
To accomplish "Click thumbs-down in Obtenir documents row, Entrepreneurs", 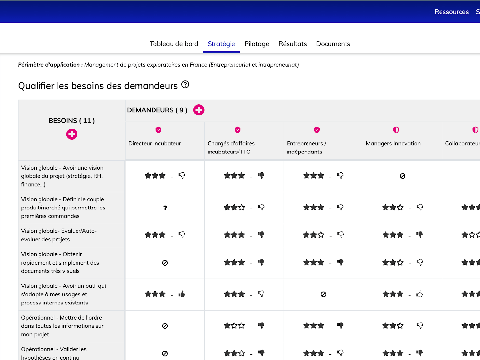I will click(x=340, y=262).
